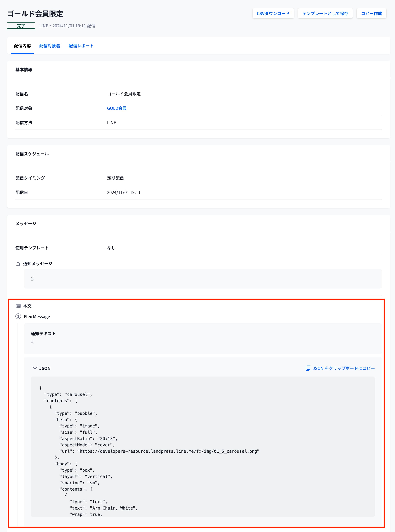Image resolution: width=395 pixels, height=532 pixels.
Task: Click the 配信日 value 2024/11/01 19:11
Action: point(124,192)
